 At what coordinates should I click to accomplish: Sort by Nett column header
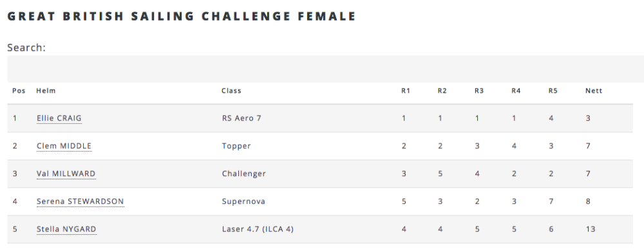594,90
